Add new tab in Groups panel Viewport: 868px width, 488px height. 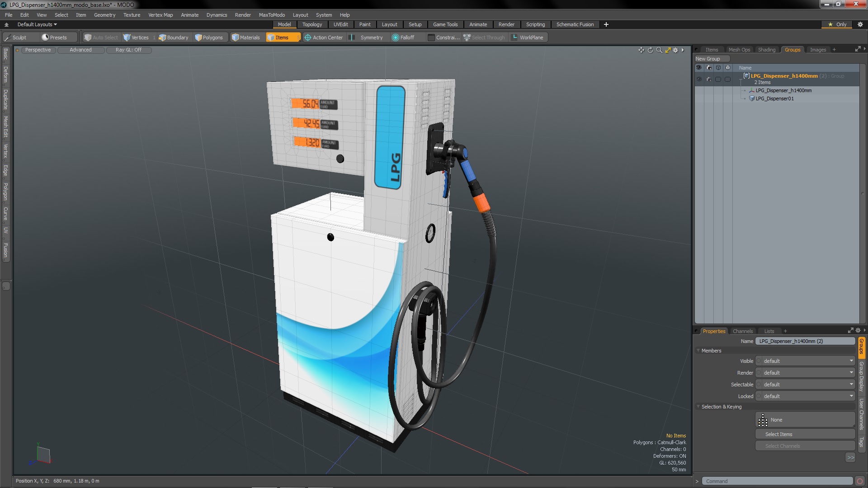(x=834, y=50)
